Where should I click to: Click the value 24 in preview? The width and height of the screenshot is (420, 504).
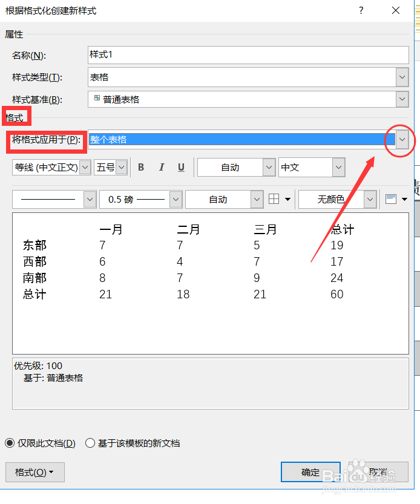[x=337, y=278]
